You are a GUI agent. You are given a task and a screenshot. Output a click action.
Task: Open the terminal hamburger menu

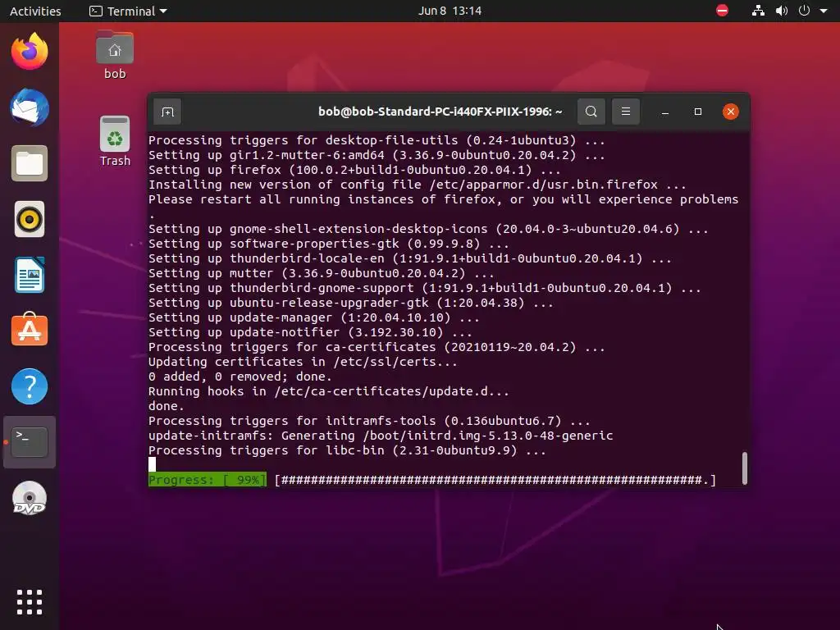(625, 112)
